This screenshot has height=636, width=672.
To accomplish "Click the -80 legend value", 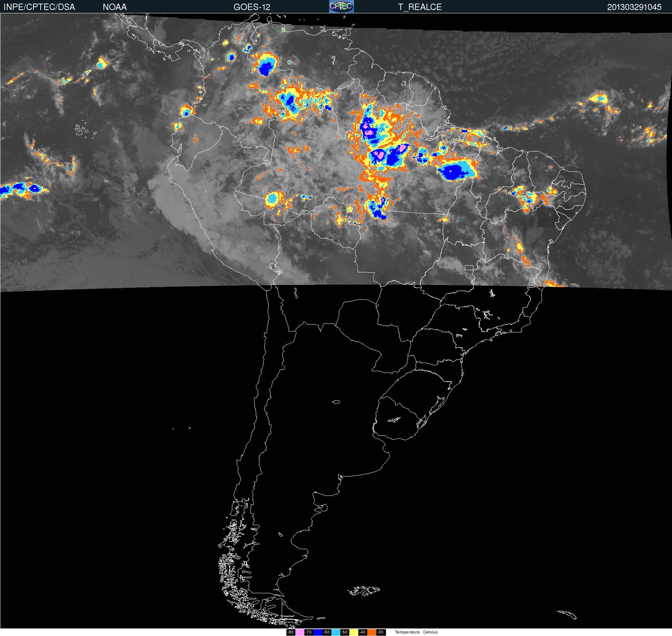I will pos(290,632).
